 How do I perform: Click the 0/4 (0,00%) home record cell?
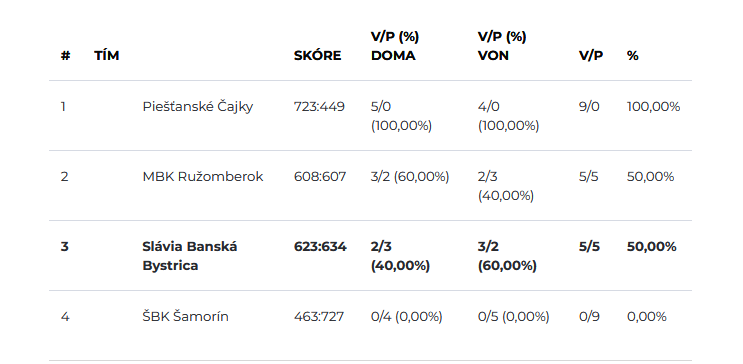click(x=407, y=316)
